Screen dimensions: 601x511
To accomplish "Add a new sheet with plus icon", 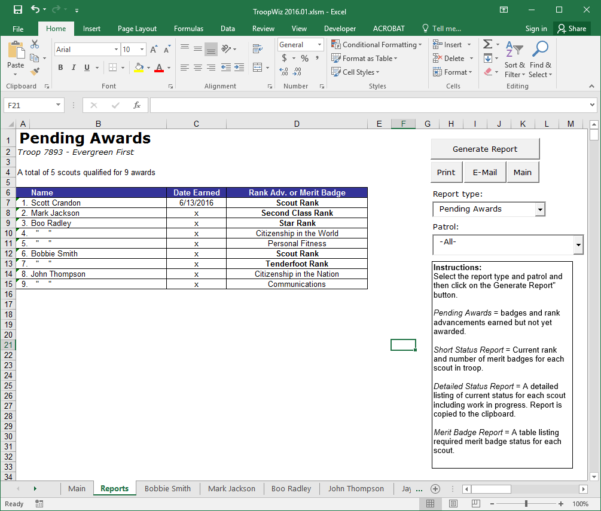I will point(435,489).
